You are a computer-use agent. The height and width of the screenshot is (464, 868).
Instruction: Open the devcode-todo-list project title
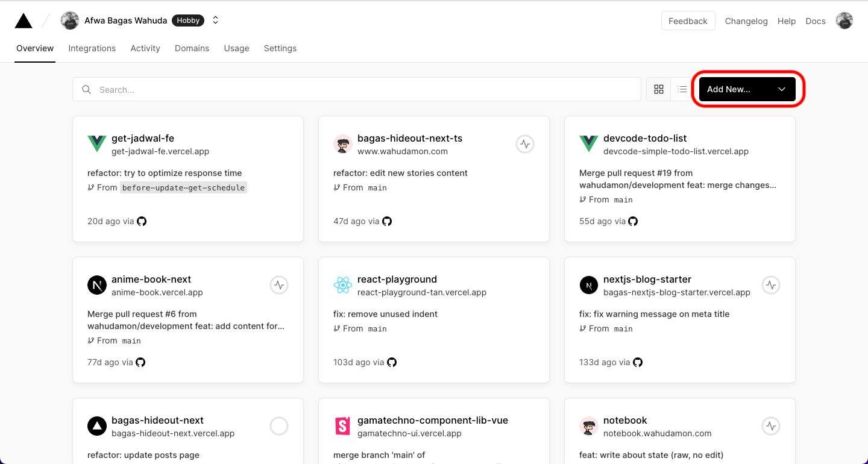(x=645, y=138)
